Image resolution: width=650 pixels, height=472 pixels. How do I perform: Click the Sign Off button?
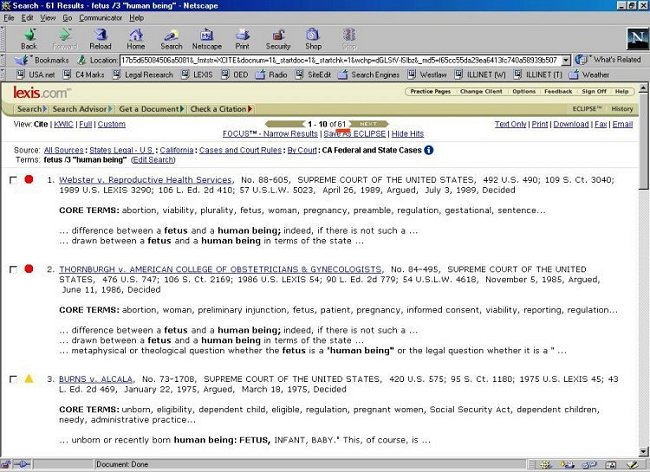click(x=594, y=91)
